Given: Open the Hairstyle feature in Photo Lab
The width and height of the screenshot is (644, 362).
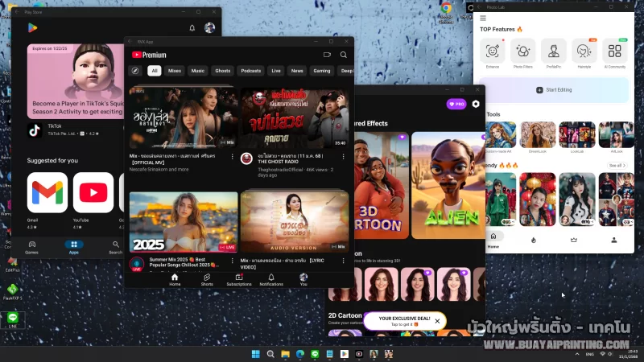Looking at the screenshot, I should coord(584,53).
